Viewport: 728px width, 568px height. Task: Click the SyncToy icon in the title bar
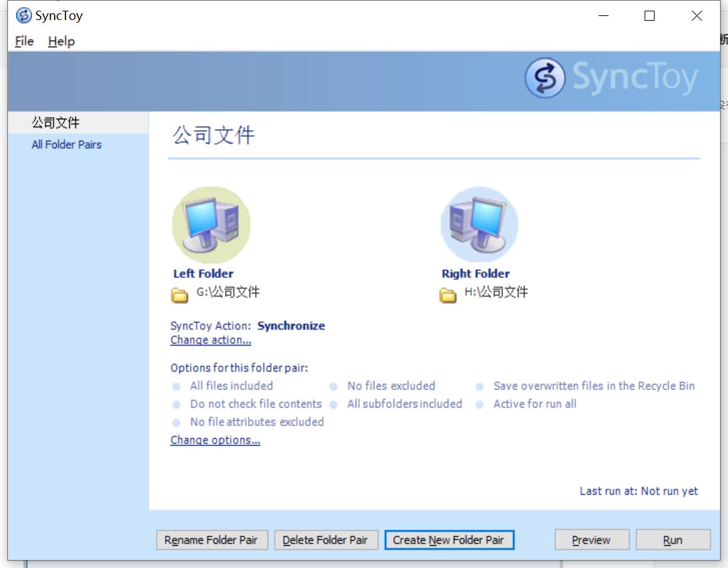coord(23,15)
